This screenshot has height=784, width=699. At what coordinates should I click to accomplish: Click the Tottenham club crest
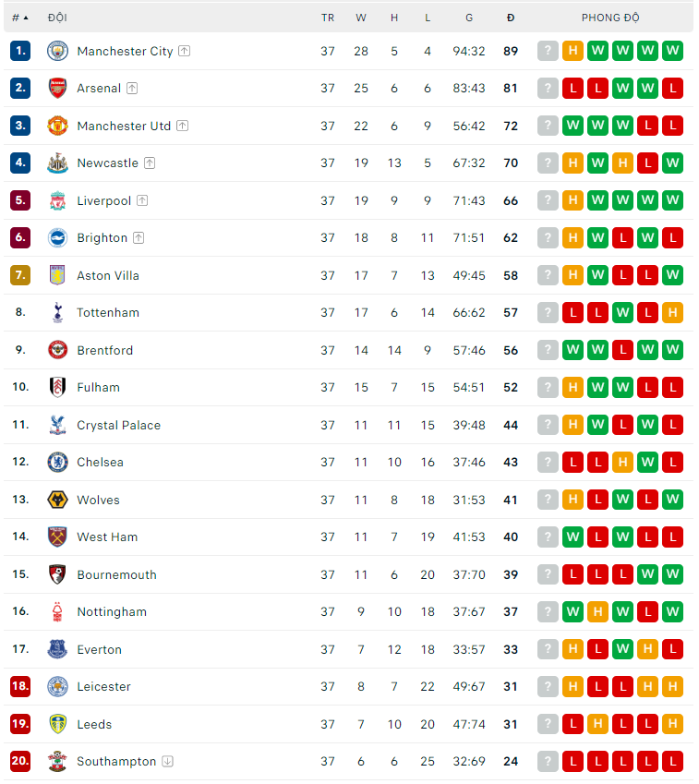tap(57, 313)
